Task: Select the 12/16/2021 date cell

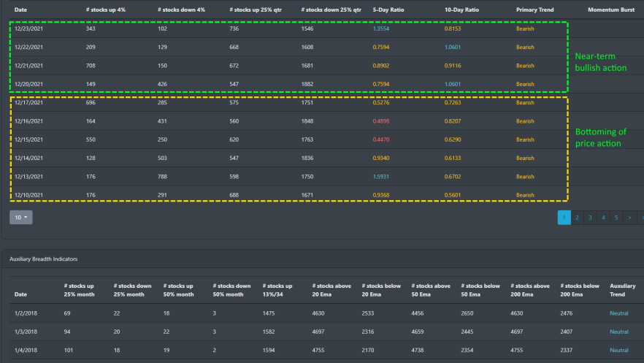Action: coord(28,121)
